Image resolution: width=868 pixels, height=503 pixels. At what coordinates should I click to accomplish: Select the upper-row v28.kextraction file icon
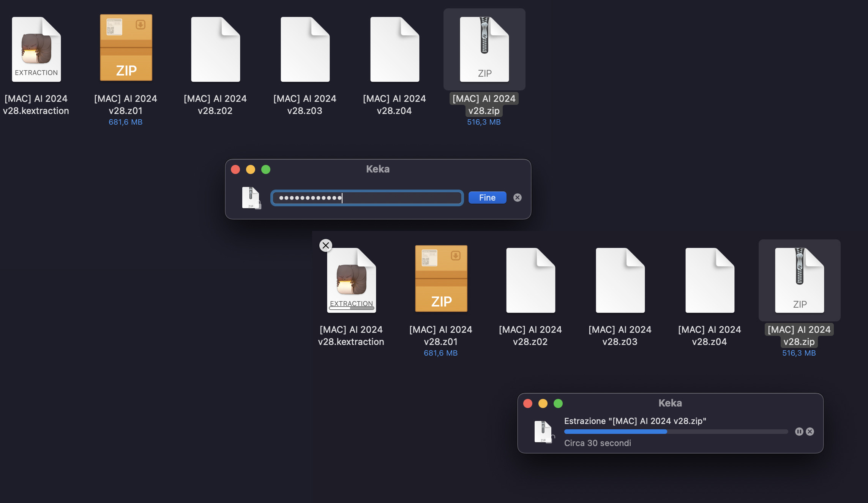coord(36,49)
